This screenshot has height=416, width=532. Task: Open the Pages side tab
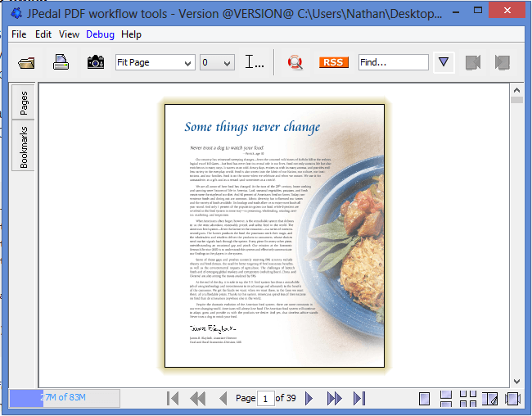tap(24, 102)
